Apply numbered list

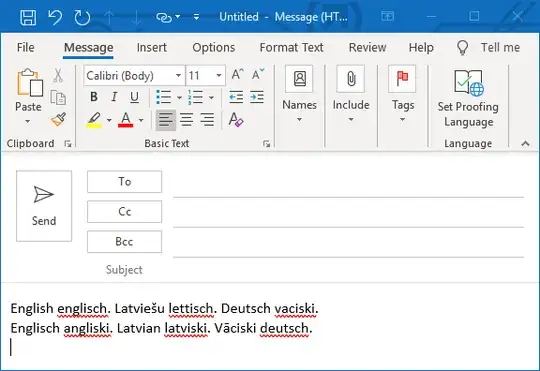tap(195, 97)
